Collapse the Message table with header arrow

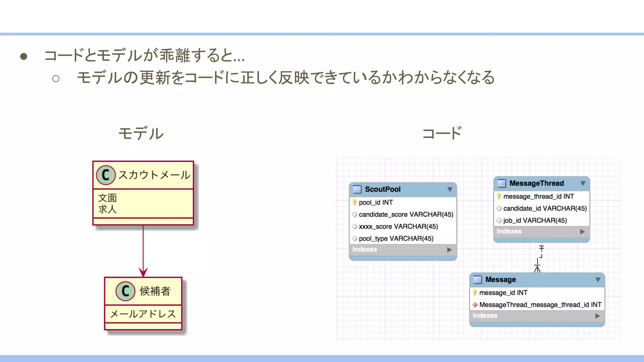click(x=598, y=280)
